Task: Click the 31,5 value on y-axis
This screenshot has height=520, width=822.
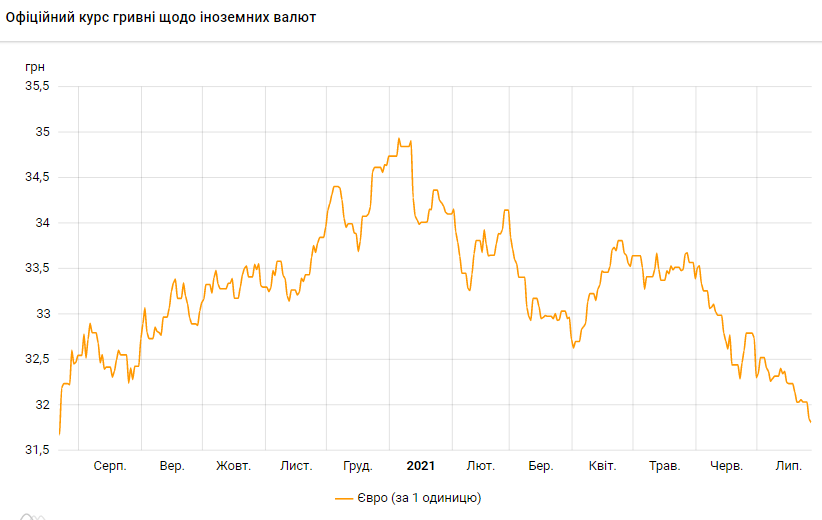Action: tap(37, 450)
